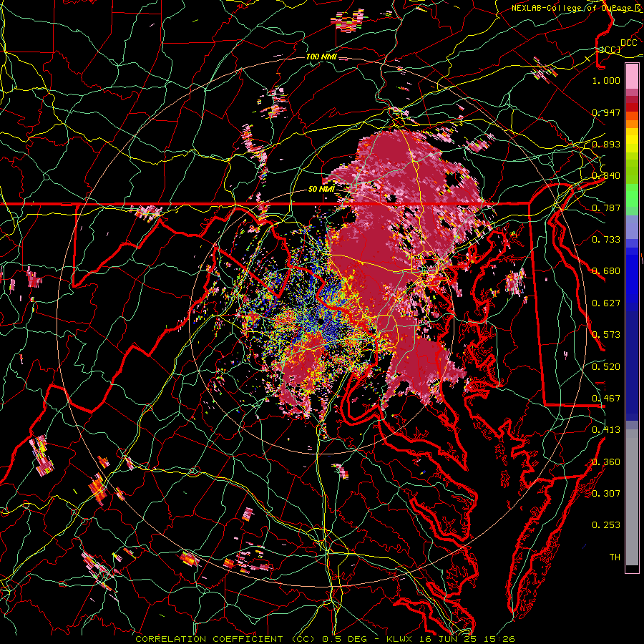
Task: Select the 0.947 scale value
Action: (x=606, y=112)
